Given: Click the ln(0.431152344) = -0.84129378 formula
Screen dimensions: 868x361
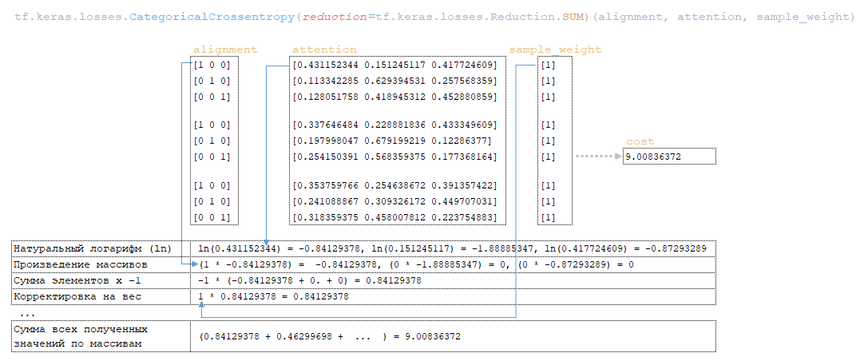Looking at the screenshot, I should point(279,248).
